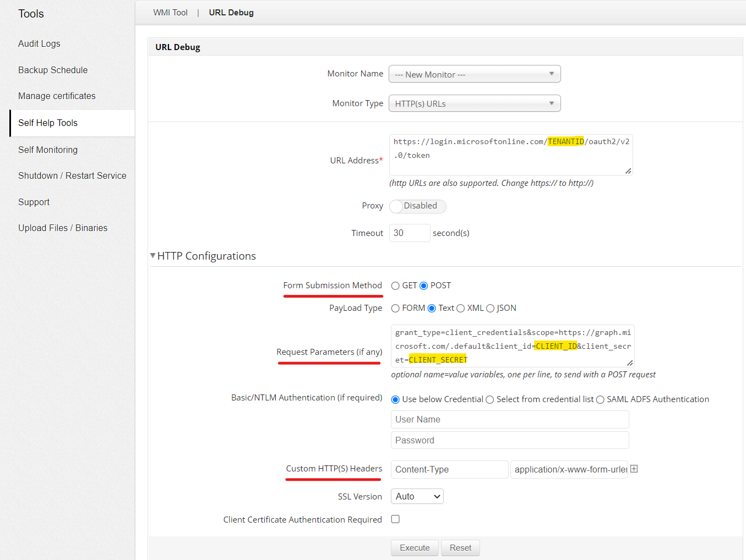Focus the Timeout seconds field
Viewport: 746px width, 560px height.
[x=409, y=233]
